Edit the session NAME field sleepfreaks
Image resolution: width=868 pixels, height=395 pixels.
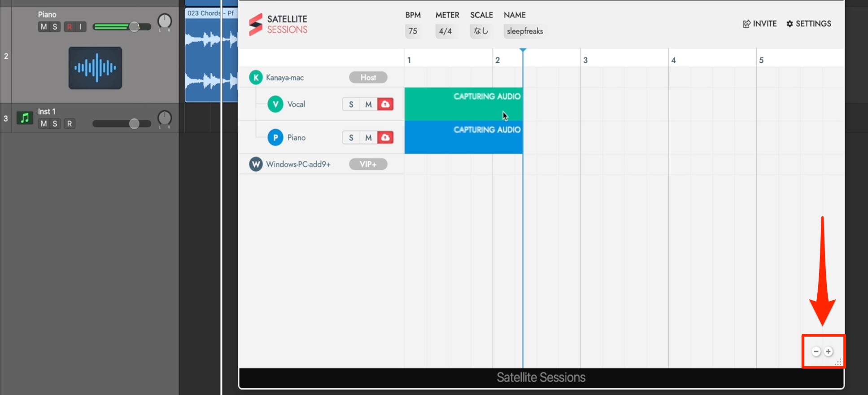525,31
